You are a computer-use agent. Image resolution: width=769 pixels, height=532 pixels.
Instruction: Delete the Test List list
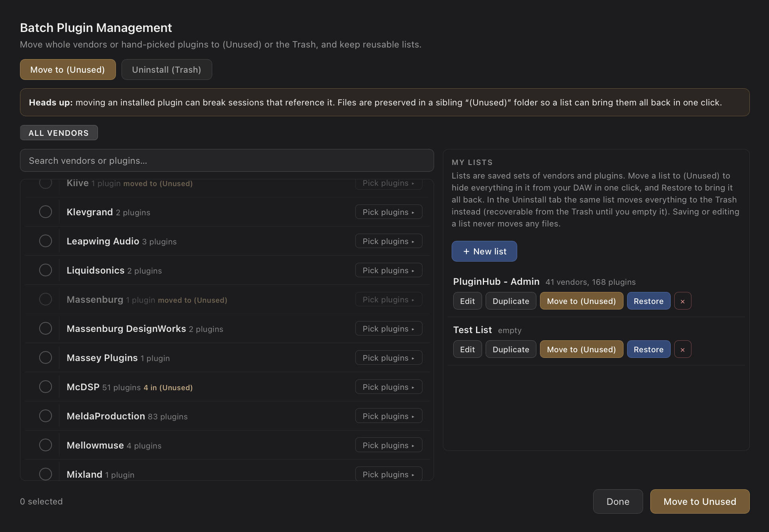(683, 349)
